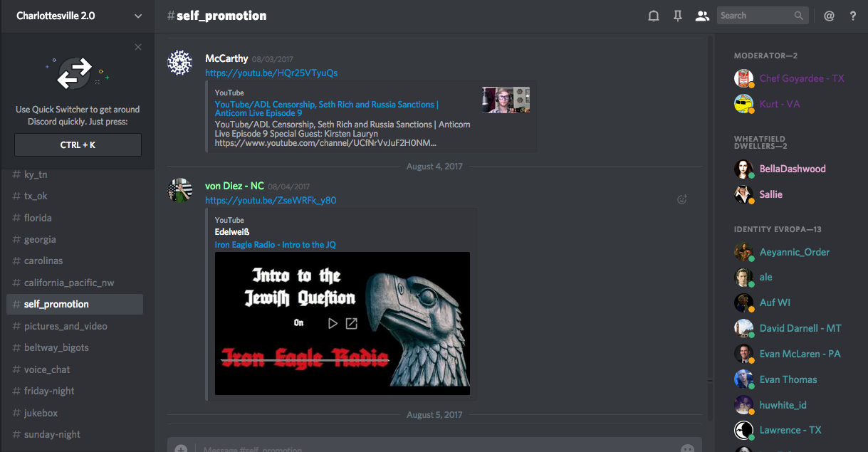
Task: Open the voice_chat channel
Action: [47, 369]
